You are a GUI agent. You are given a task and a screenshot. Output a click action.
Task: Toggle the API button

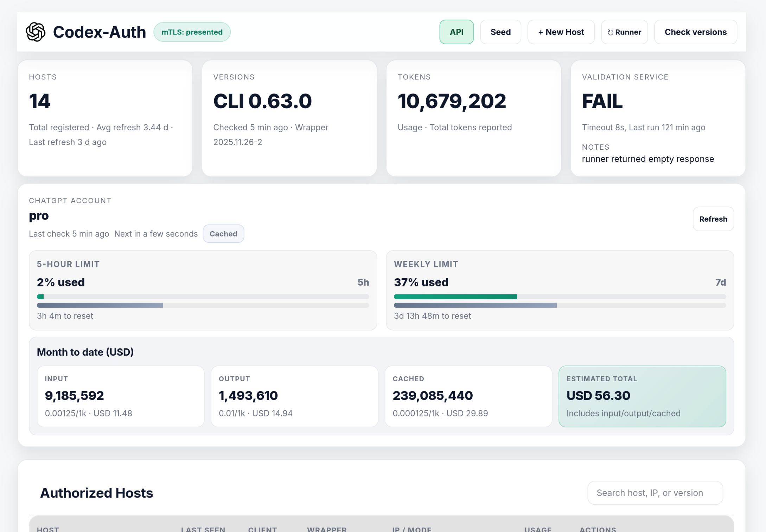pos(456,32)
